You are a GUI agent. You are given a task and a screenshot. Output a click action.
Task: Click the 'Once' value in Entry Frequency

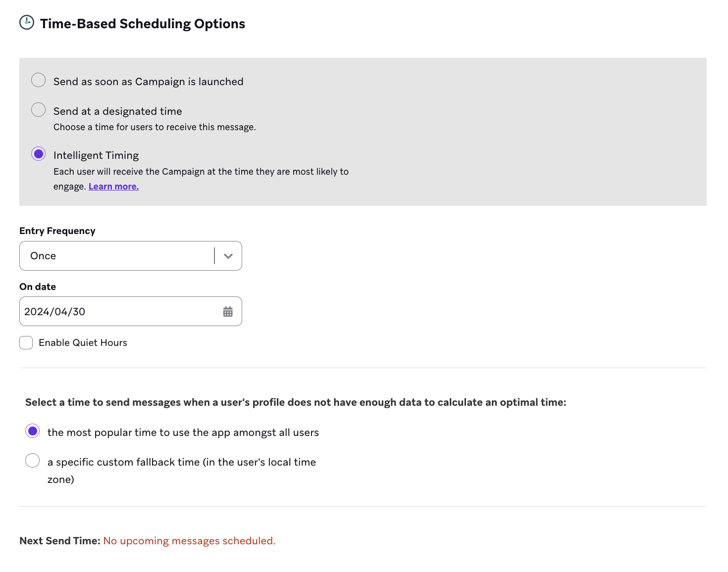pos(43,256)
